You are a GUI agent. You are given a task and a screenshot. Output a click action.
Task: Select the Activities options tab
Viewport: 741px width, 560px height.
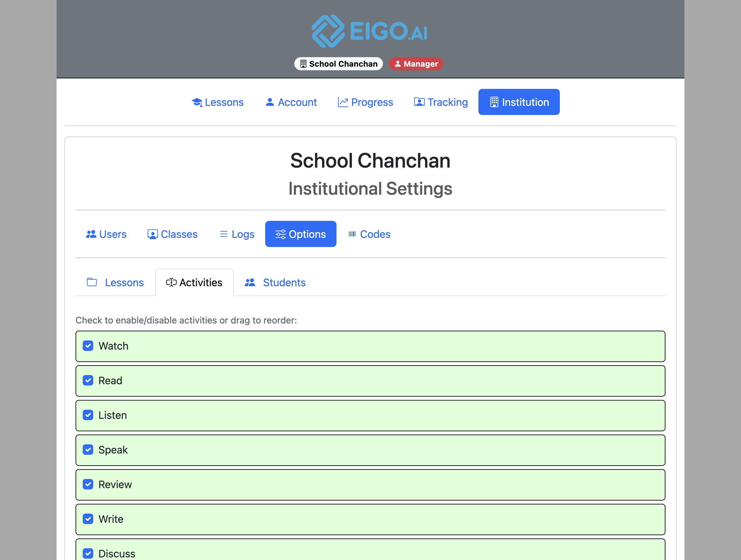(x=194, y=282)
